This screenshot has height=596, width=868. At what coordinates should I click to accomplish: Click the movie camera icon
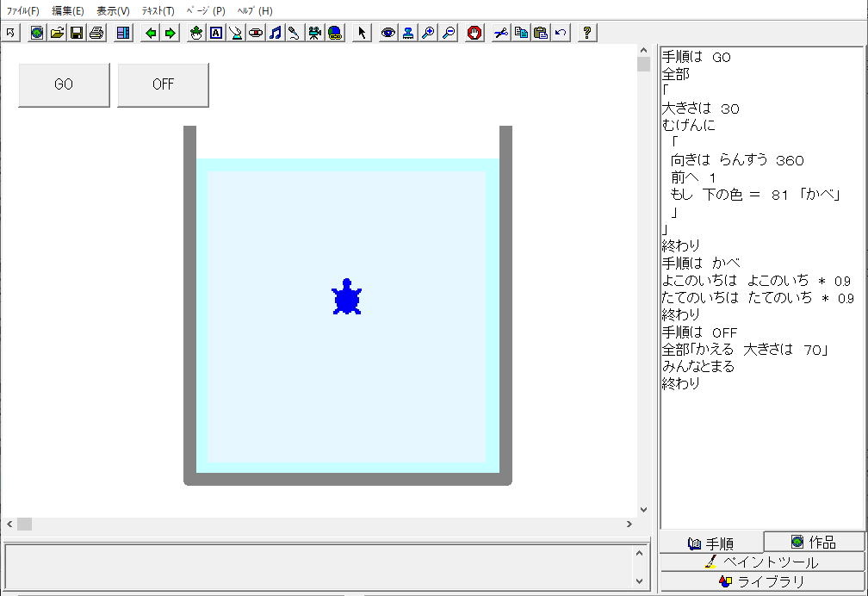[x=315, y=33]
